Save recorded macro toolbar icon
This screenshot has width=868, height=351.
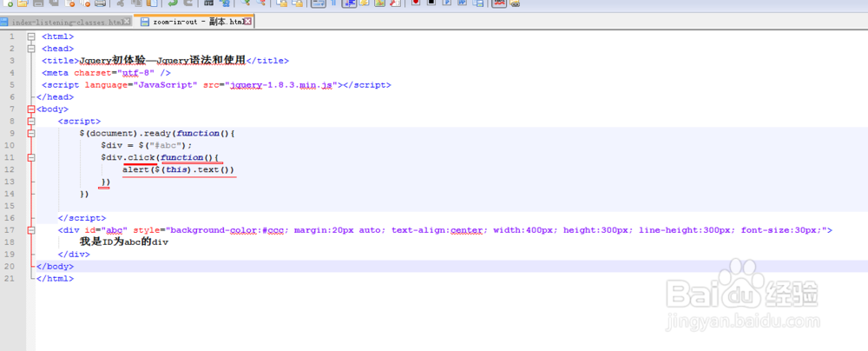(x=478, y=3)
